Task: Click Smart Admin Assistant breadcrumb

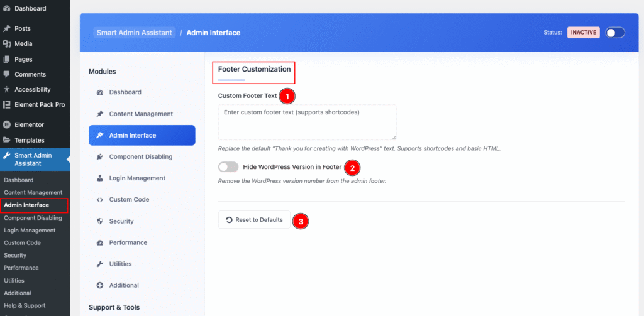Action: tap(135, 33)
